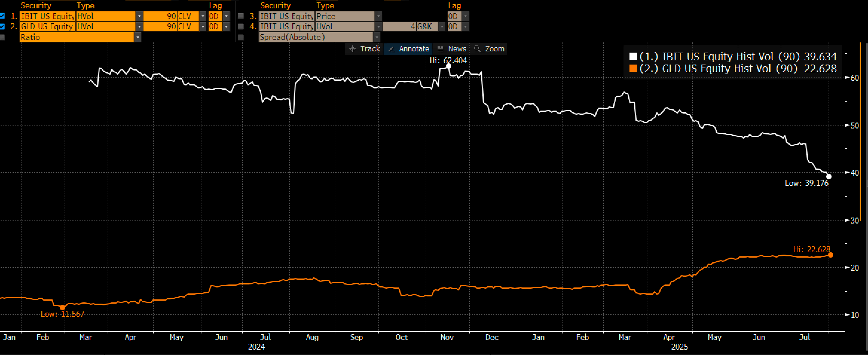
Task: Expand the CLV dropdown for the GLD row
Action: pos(203,26)
